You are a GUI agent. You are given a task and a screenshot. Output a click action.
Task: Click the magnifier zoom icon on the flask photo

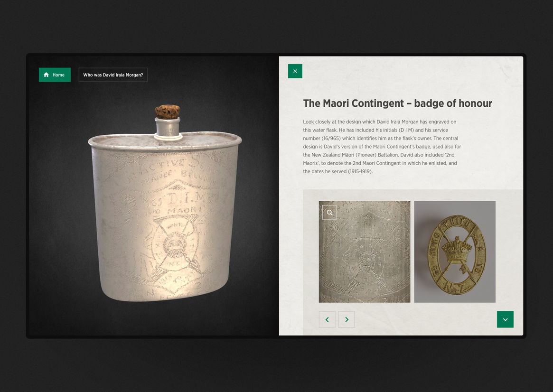pyautogui.click(x=329, y=213)
